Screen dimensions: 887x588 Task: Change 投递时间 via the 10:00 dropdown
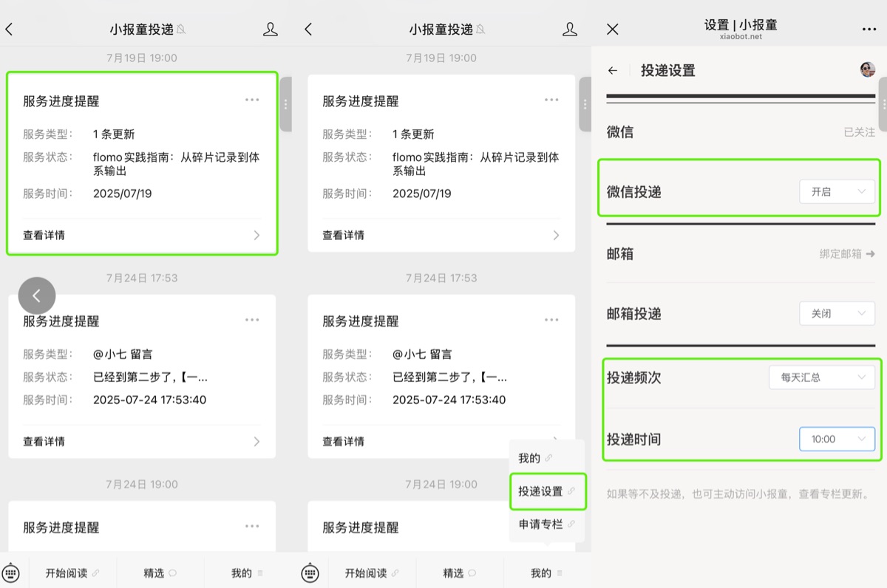[837, 440]
